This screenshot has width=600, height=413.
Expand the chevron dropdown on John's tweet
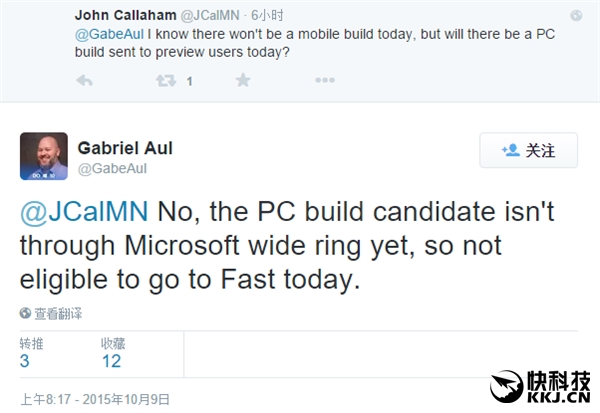coord(575,17)
